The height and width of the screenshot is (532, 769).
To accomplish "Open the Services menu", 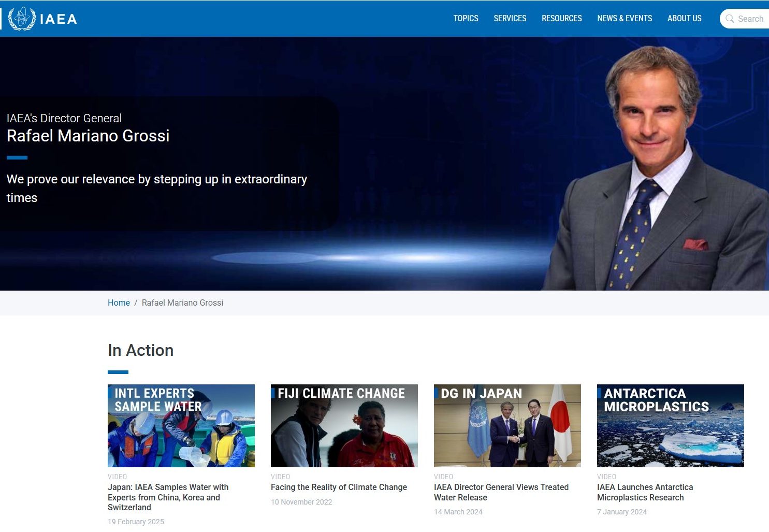I will [x=510, y=19].
